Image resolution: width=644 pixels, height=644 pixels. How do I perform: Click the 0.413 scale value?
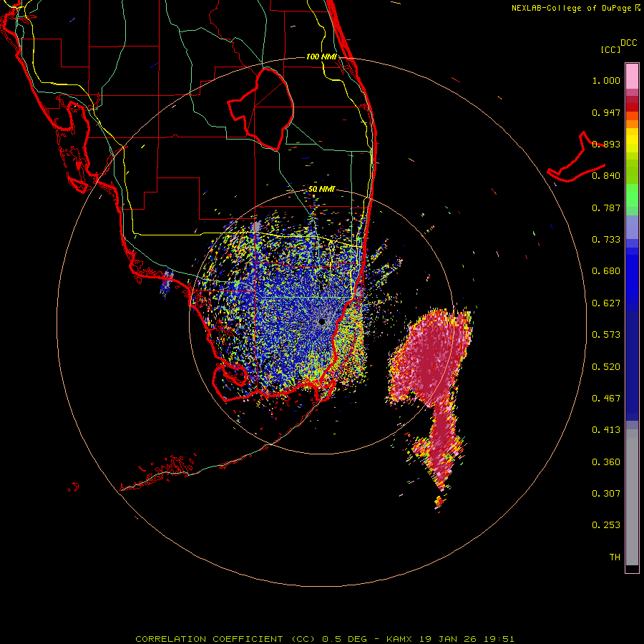pyautogui.click(x=606, y=430)
